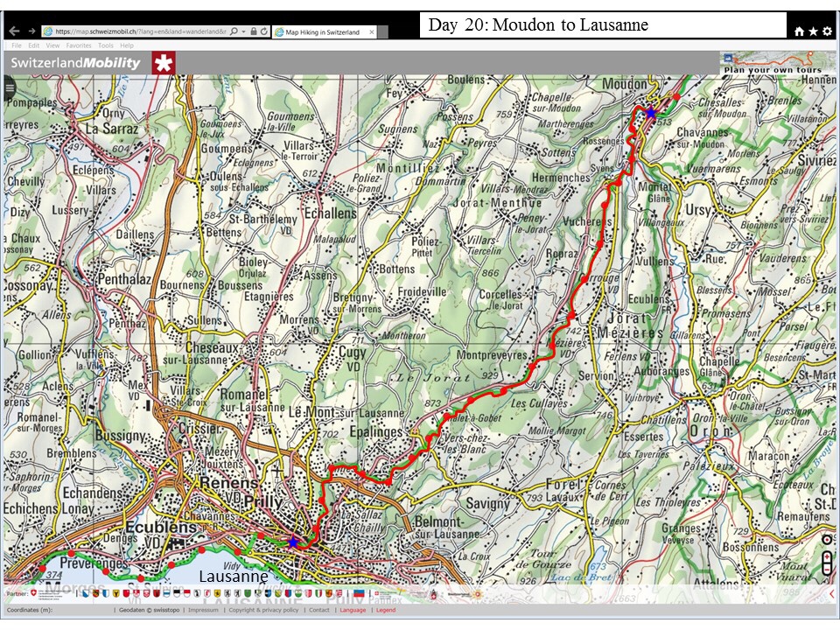Open the Impressum link
The height and width of the screenshot is (630, 840).
pyautogui.click(x=203, y=610)
